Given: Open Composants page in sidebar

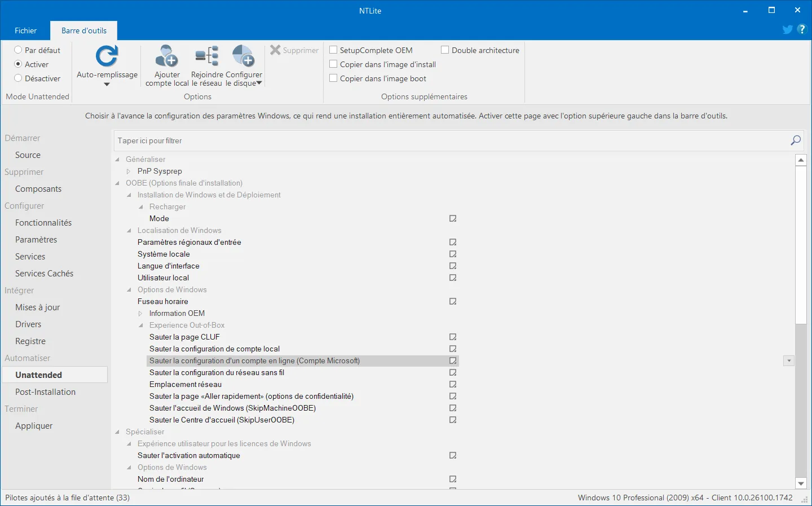Looking at the screenshot, I should [38, 189].
